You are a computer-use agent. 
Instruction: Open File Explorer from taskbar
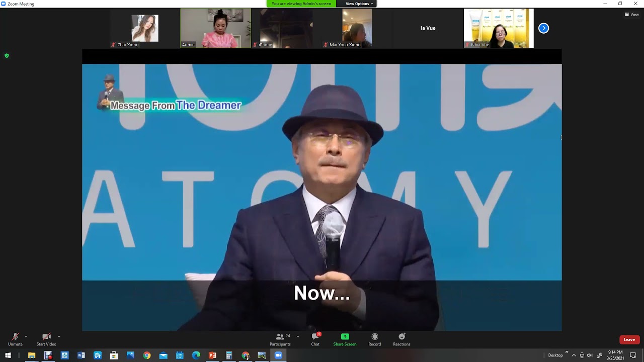[32, 355]
